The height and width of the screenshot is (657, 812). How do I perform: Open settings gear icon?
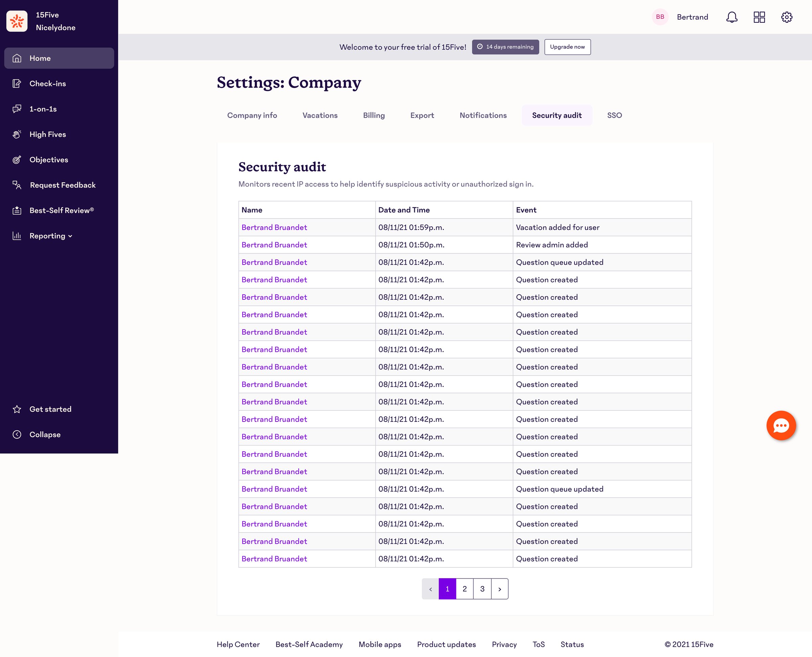[787, 17]
